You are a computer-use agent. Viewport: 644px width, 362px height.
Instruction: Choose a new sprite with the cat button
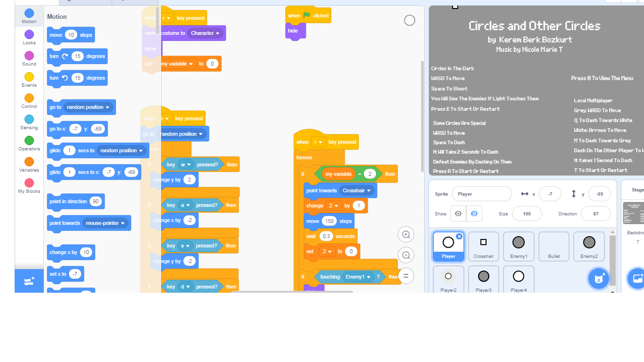[599, 279]
